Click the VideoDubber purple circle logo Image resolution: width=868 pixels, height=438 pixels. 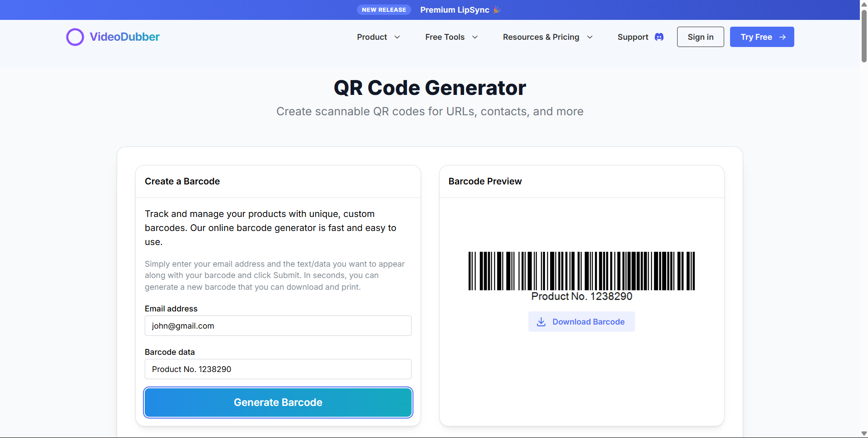(x=75, y=37)
